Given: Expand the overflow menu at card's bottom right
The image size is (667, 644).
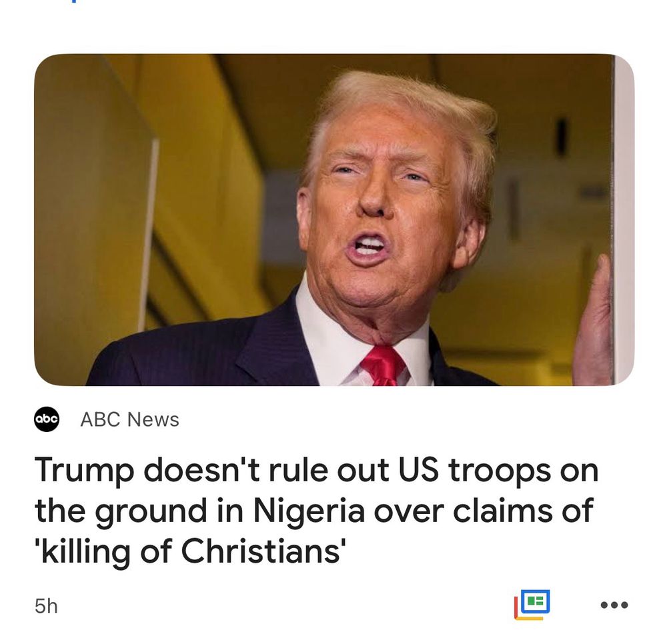Looking at the screenshot, I should 614,605.
